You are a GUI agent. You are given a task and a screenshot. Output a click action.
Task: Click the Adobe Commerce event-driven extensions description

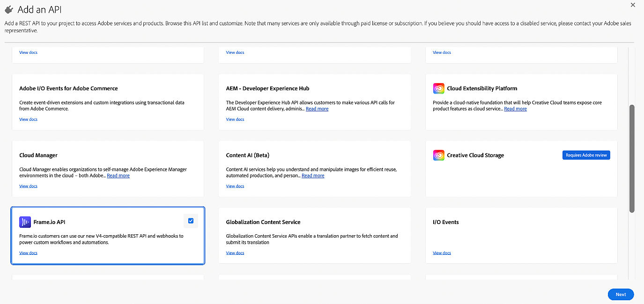click(x=102, y=106)
